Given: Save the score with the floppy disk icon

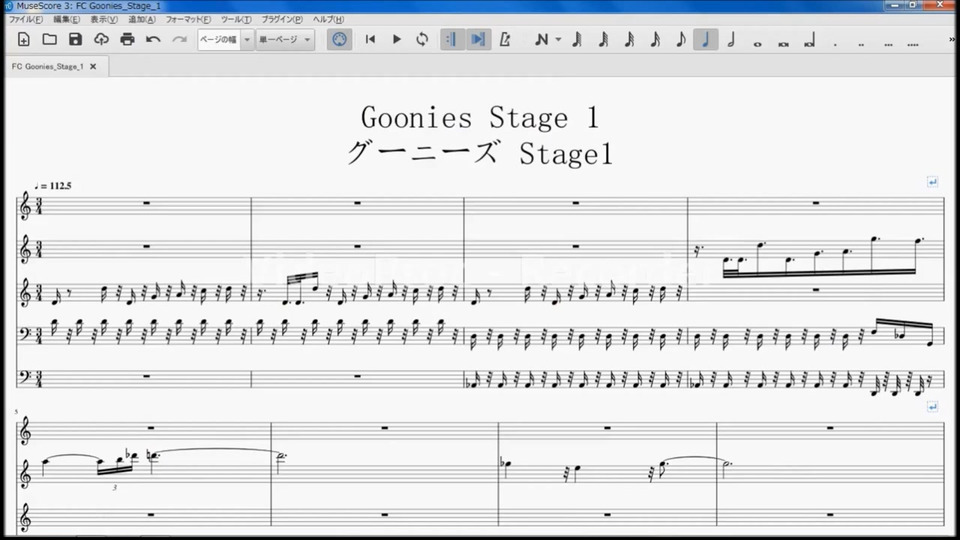Looking at the screenshot, I should pyautogui.click(x=75, y=40).
